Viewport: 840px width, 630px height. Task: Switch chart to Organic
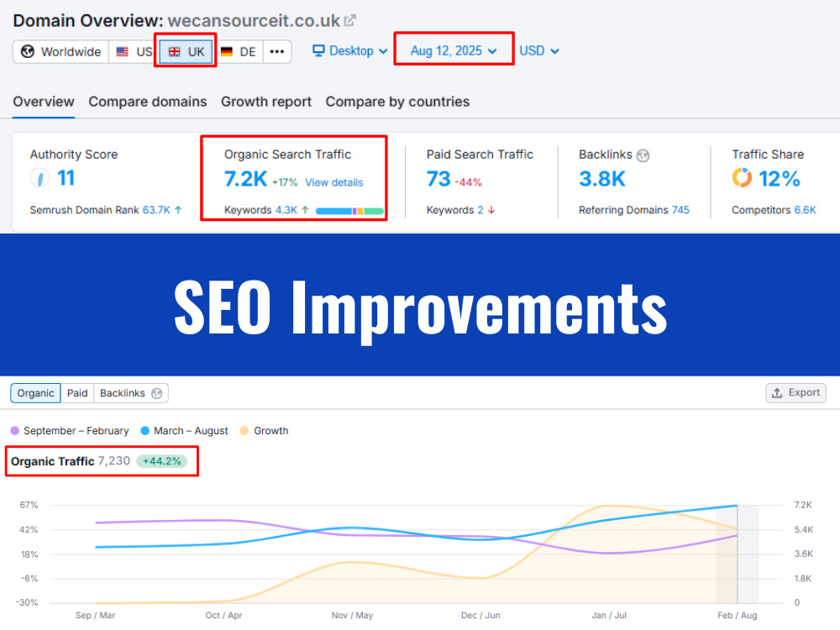(35, 393)
